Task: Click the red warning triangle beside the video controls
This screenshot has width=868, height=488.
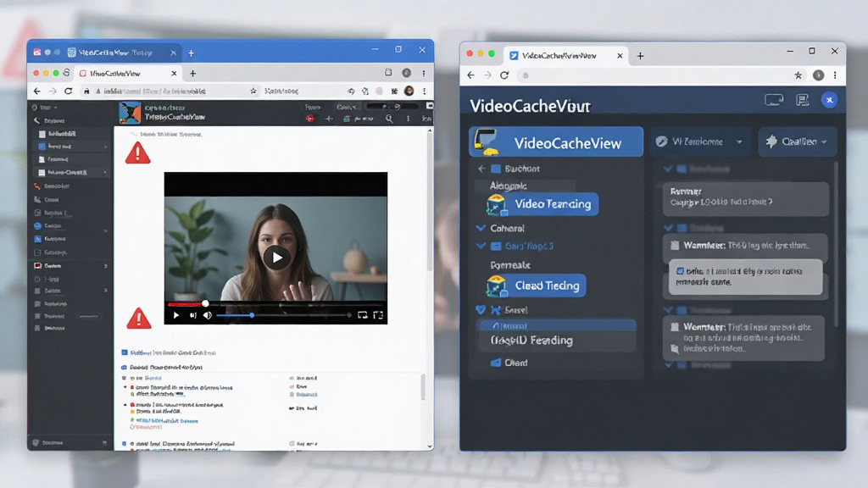Action: [138, 319]
